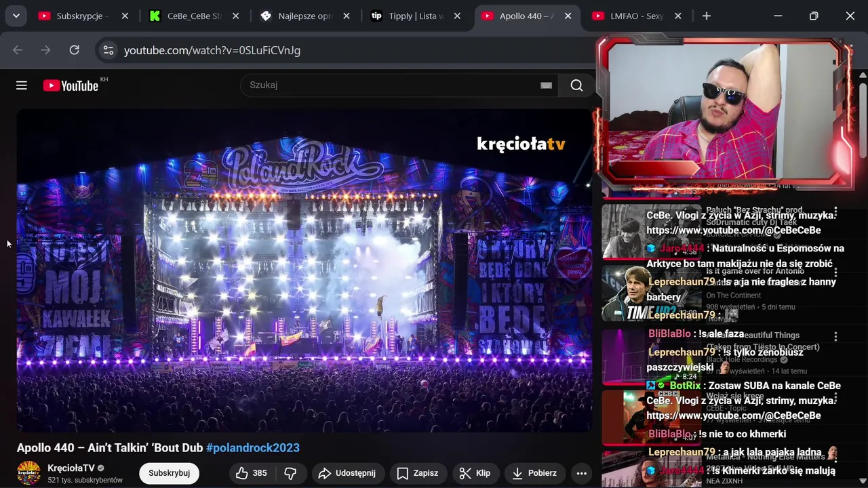This screenshot has height=488, width=868.
Task: Click the Poland Rock video player
Action: (x=304, y=270)
